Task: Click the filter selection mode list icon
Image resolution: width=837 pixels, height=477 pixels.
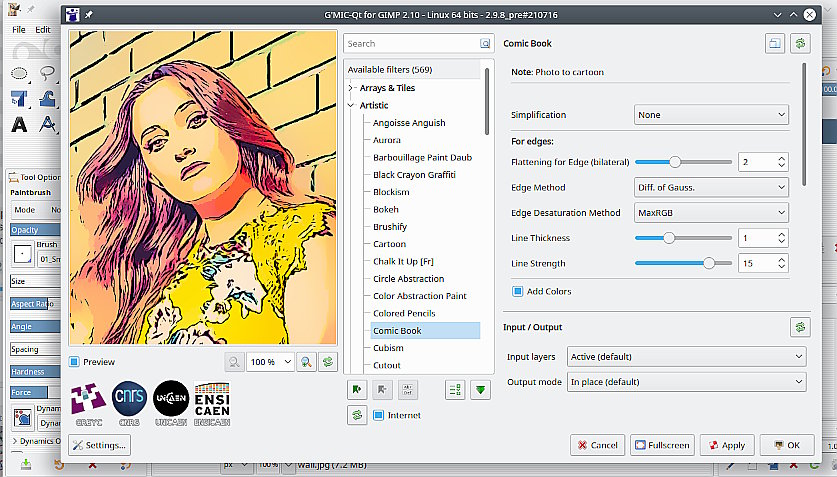Action: tap(455, 390)
